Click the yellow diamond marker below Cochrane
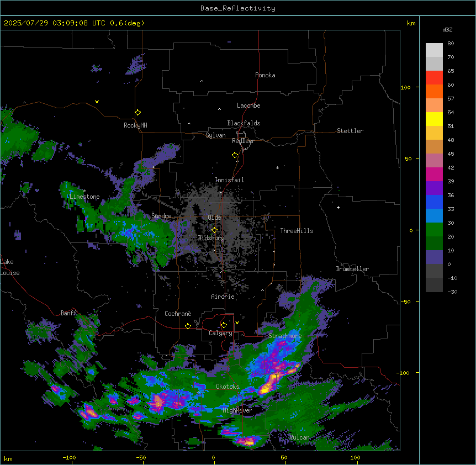476x465 pixels. pyautogui.click(x=188, y=326)
